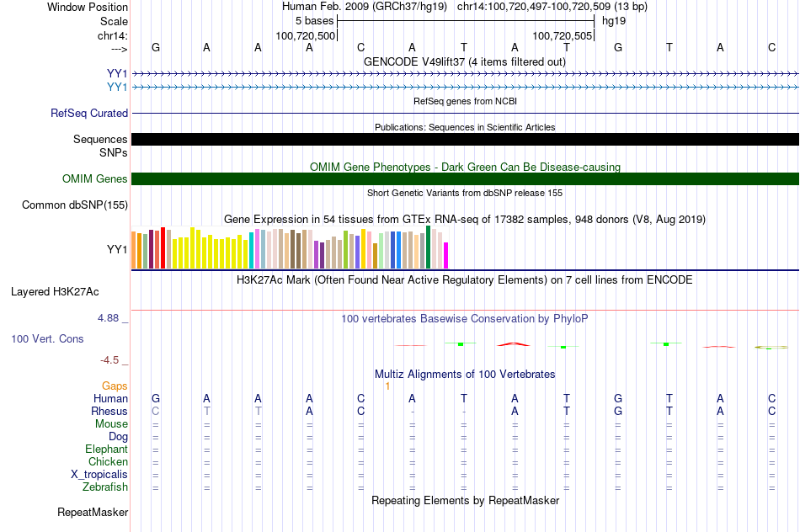The image size is (800, 532).
Task: Select the Dog alignment row label
Action: [118, 437]
